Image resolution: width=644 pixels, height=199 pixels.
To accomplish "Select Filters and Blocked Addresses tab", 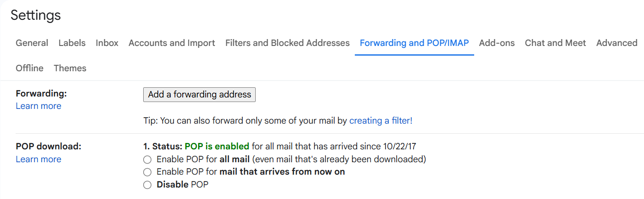I will click(x=287, y=43).
